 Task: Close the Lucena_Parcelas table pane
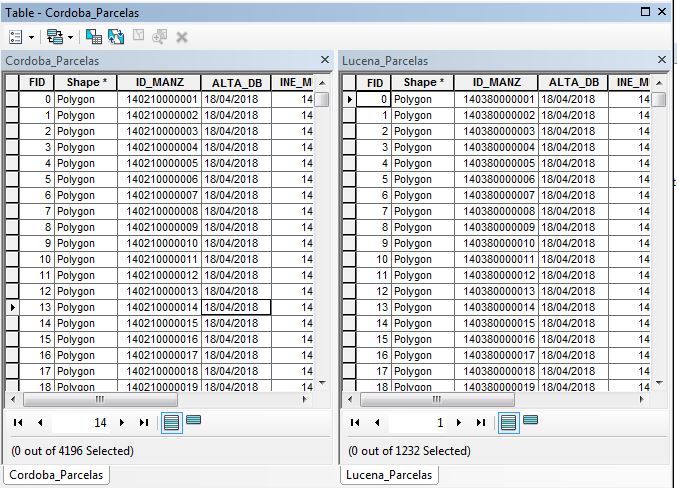coord(661,60)
